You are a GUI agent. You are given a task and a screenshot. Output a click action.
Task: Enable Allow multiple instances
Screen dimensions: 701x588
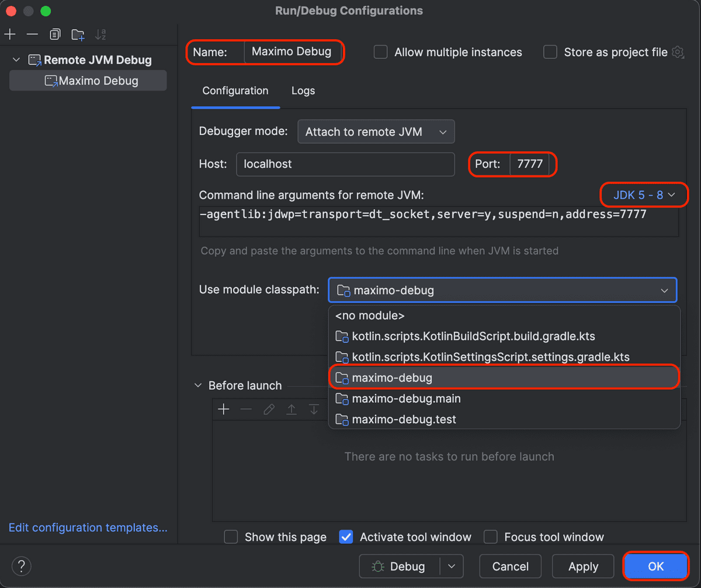click(380, 52)
